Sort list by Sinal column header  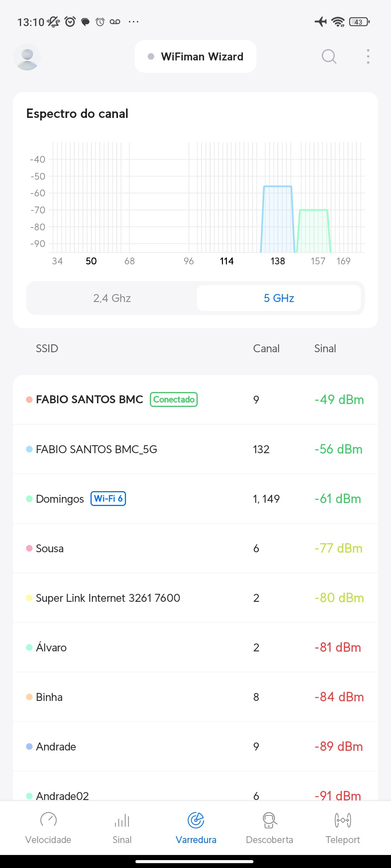click(325, 349)
